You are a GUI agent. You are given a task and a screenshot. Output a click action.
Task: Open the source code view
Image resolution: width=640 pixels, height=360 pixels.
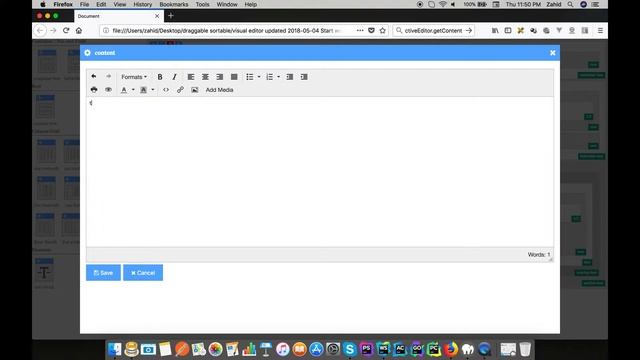pyautogui.click(x=166, y=90)
